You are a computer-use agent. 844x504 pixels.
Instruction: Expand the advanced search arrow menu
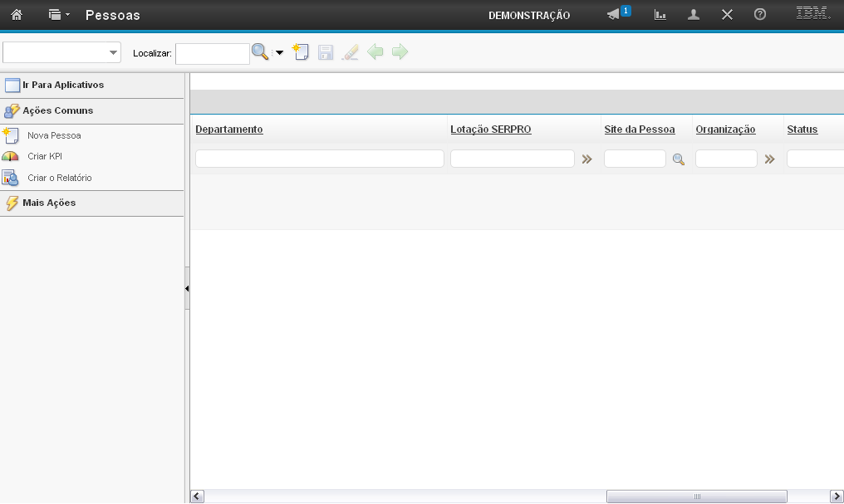pyautogui.click(x=279, y=53)
